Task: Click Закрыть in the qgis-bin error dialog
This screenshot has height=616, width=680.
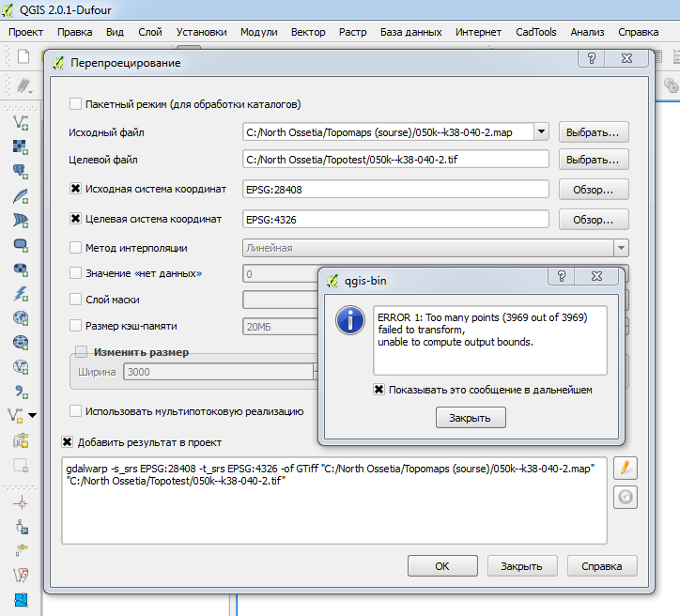Action: tap(471, 418)
